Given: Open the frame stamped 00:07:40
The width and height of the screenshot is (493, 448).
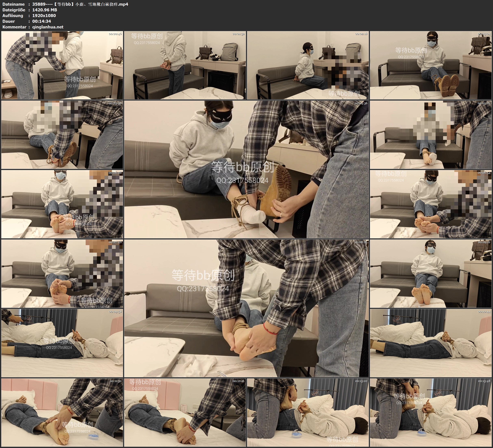Looking at the screenshot, I should [x=62, y=274].
